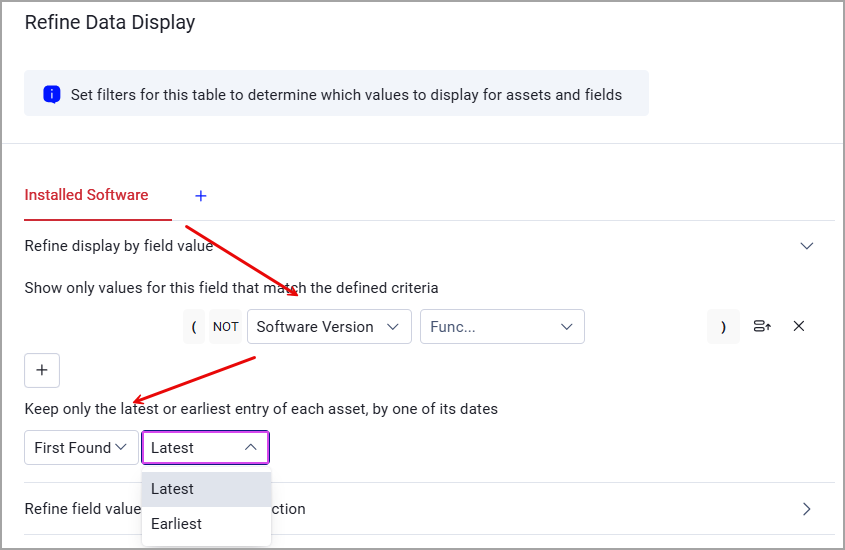
Task: Click the move-up expression row icon
Action: 762,326
